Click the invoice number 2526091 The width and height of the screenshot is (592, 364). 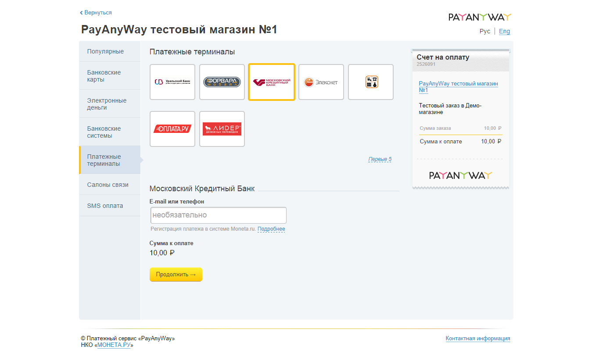click(426, 64)
